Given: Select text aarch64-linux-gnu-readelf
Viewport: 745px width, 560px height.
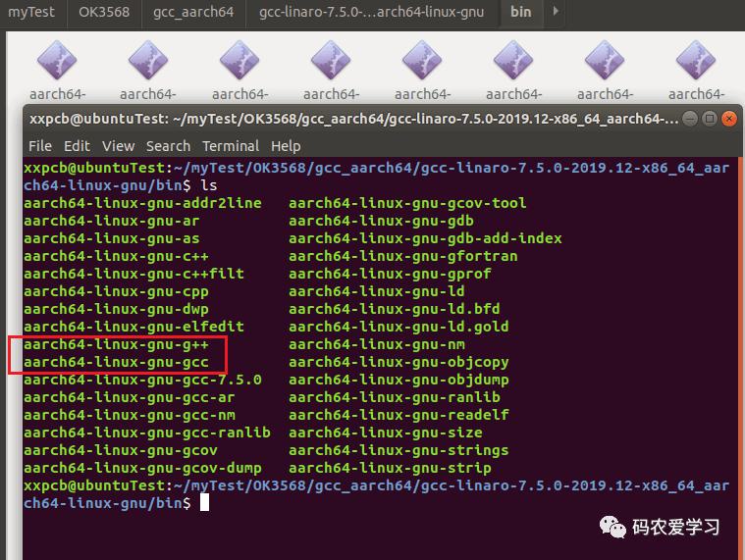Looking at the screenshot, I should coord(399,415).
